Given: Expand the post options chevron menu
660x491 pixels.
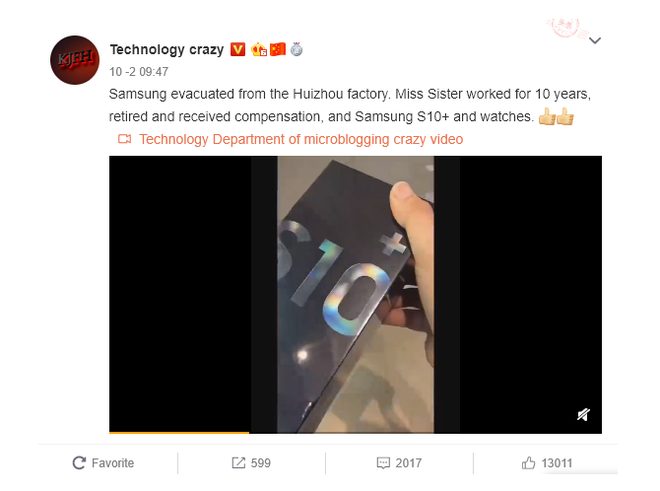Looking at the screenshot, I should click(595, 40).
